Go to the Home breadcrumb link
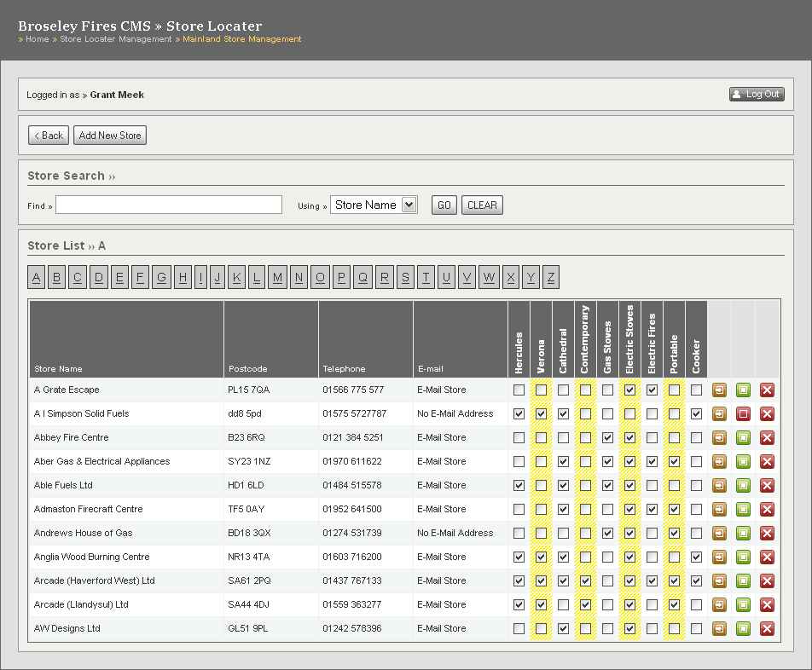812x670 pixels. pyautogui.click(x=37, y=39)
